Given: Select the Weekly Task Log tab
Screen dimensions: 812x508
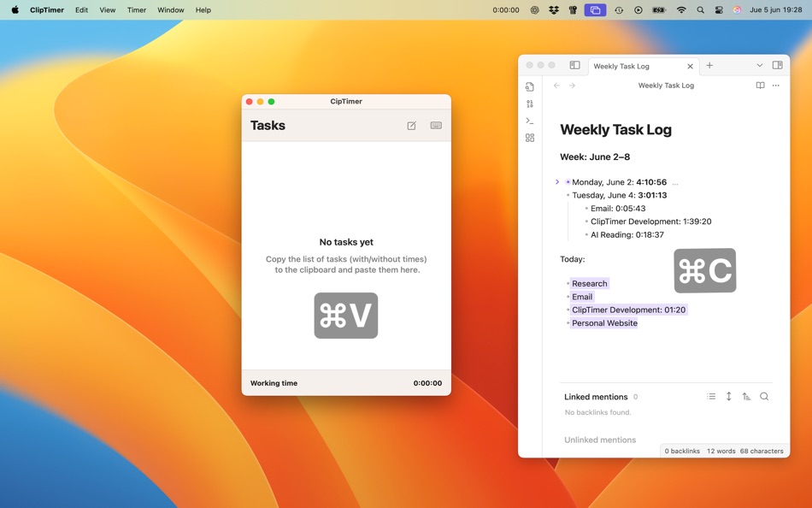Looking at the screenshot, I should click(644, 66).
